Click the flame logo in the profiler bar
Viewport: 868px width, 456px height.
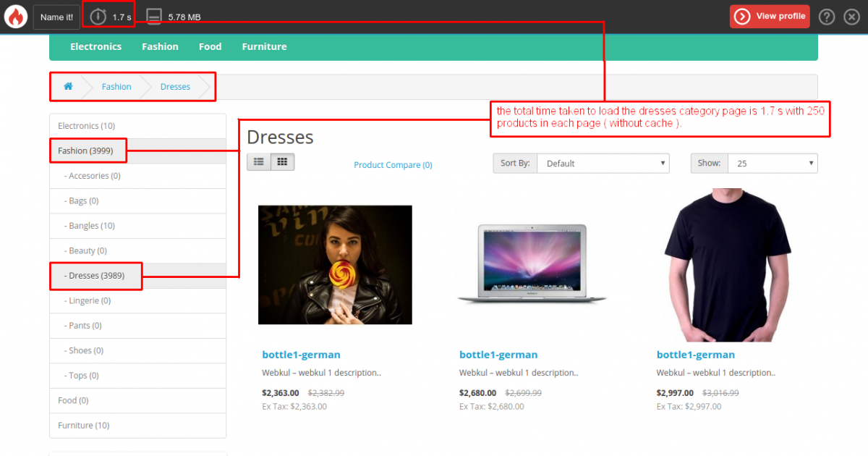[x=16, y=16]
